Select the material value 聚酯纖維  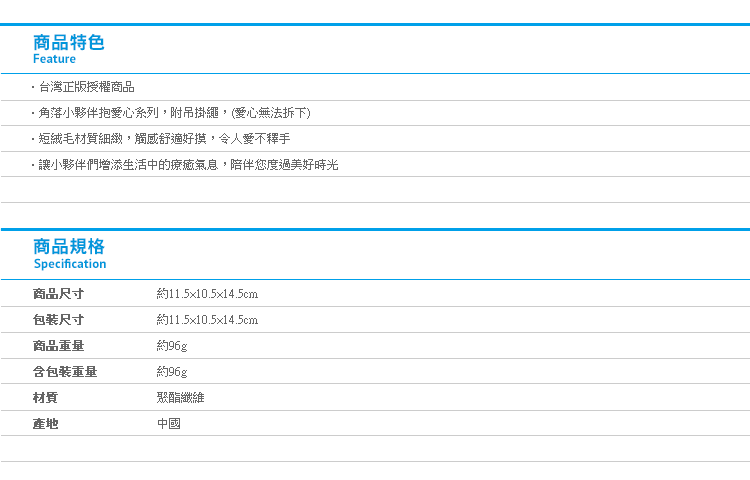(180, 397)
